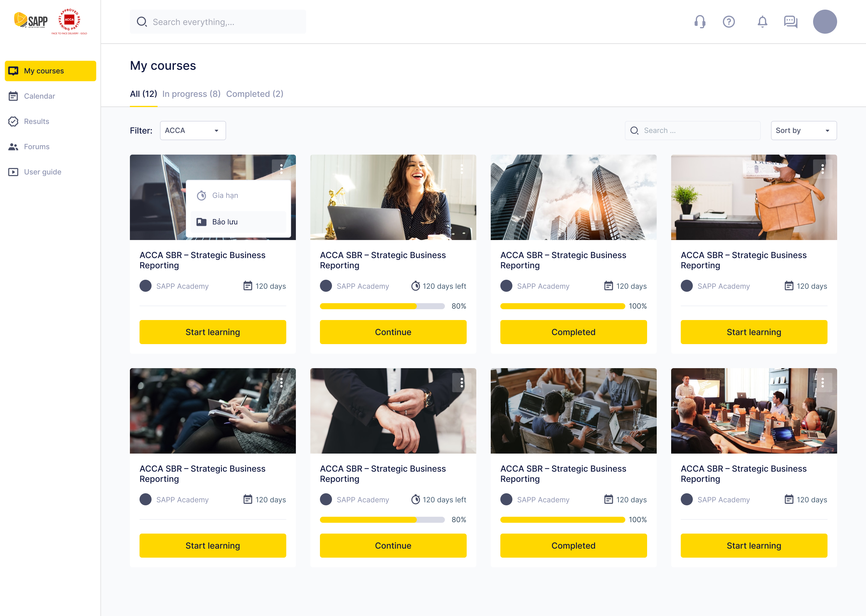Image resolution: width=866 pixels, height=616 pixels.
Task: Click Completed on skyscrapers card
Action: (x=573, y=332)
